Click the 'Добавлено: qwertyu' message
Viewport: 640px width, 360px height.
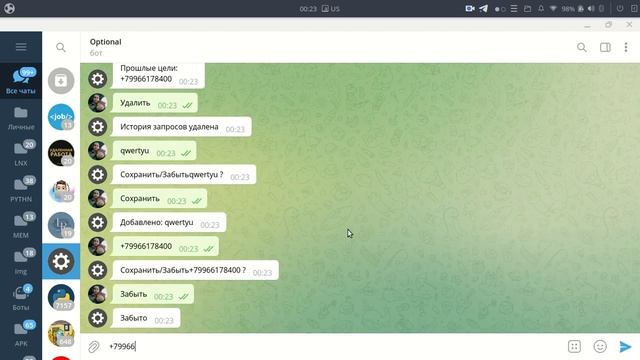tap(169, 223)
